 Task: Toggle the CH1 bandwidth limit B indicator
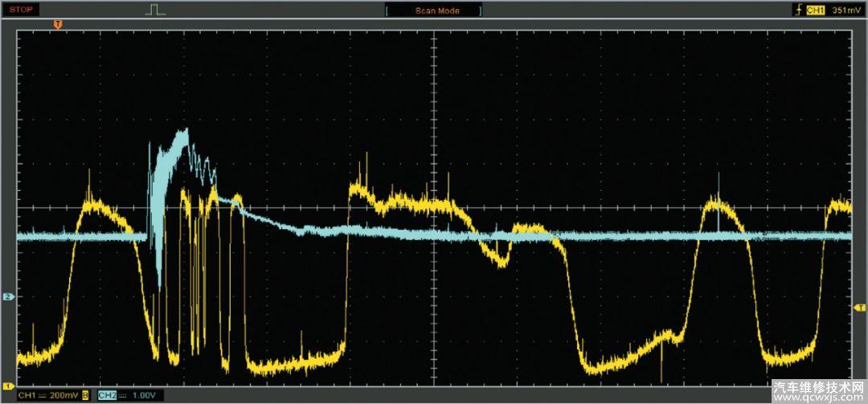(84, 396)
